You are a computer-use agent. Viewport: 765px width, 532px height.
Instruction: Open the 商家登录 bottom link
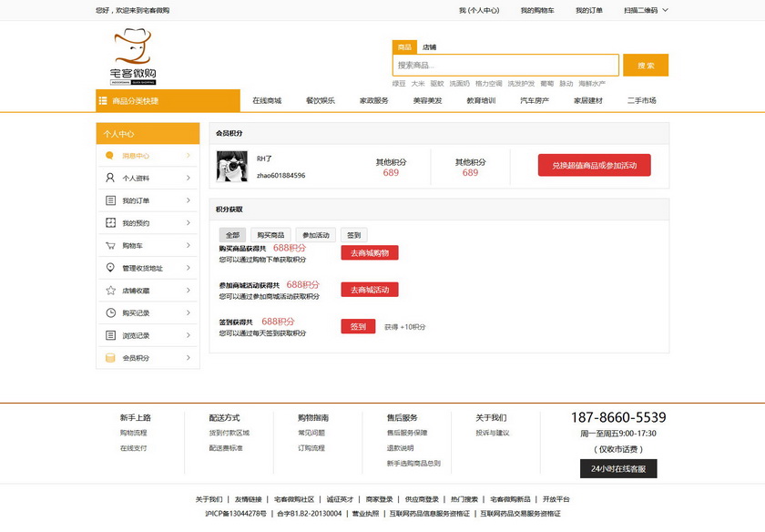click(379, 499)
